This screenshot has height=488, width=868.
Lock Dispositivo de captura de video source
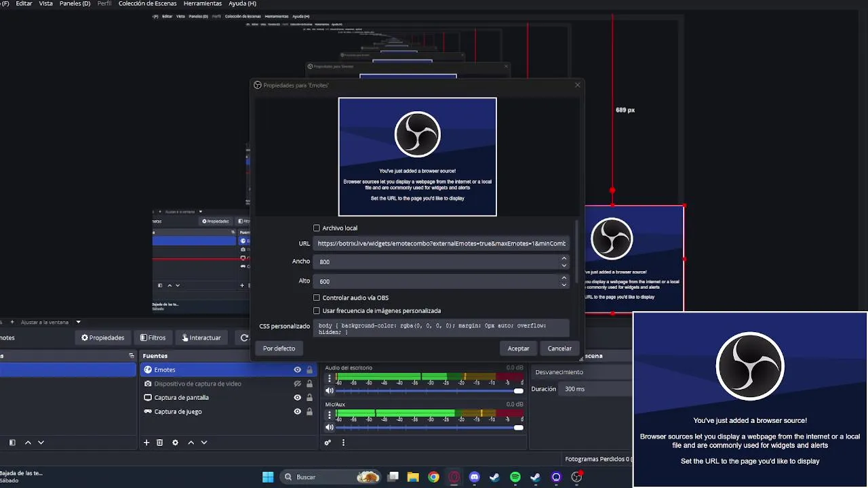pyautogui.click(x=310, y=384)
